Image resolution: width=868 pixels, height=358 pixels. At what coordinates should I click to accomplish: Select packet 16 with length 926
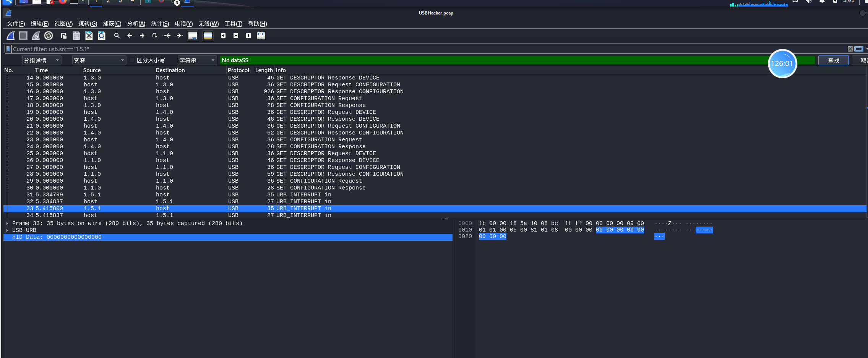coord(435,91)
